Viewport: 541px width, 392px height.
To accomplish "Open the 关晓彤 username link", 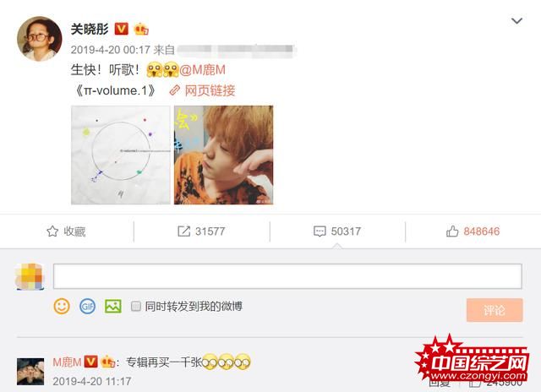I will click(x=90, y=29).
